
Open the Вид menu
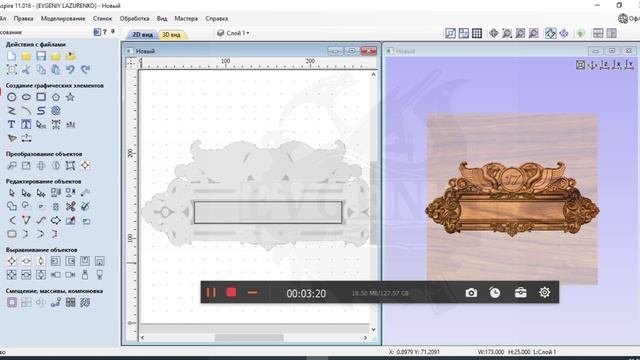tap(162, 18)
